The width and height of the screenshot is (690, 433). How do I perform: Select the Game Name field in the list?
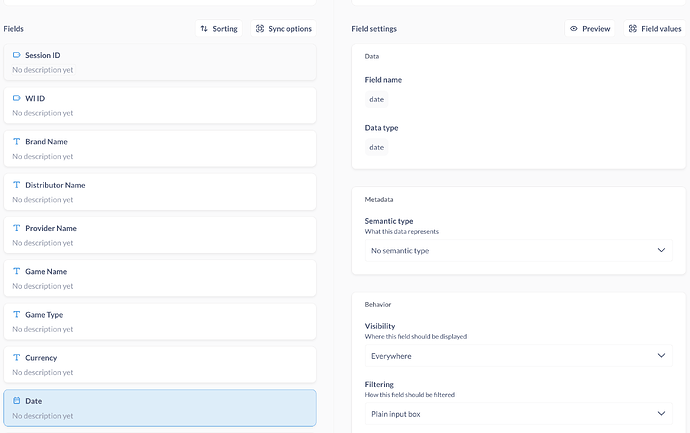click(x=160, y=278)
